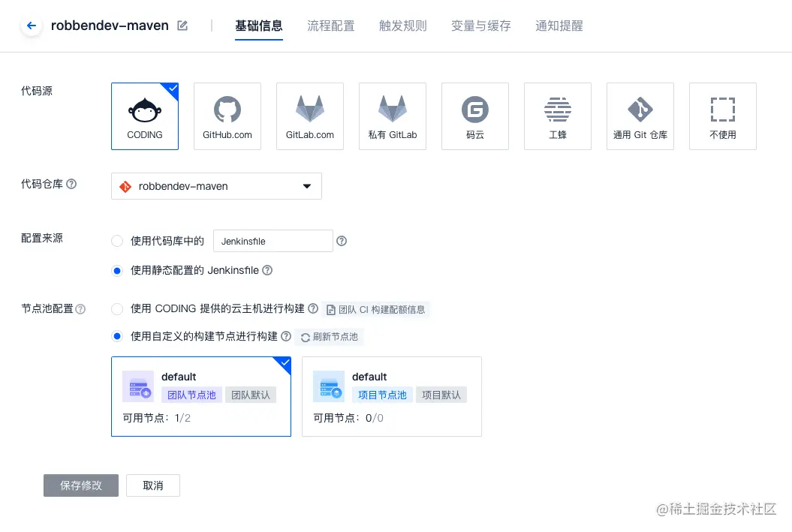792x532 pixels.
Task: Select CODING as code source
Action: pos(144,116)
